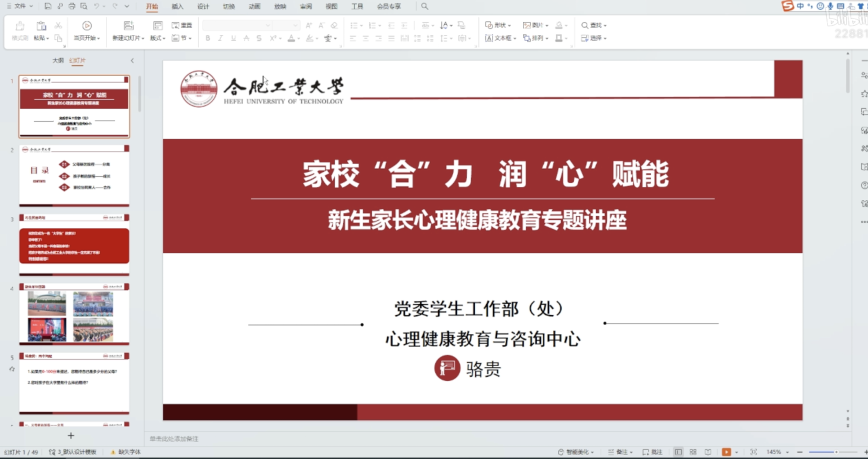The width and height of the screenshot is (868, 459).
Task: Toggle justify paragraph alignment
Action: [x=391, y=38]
